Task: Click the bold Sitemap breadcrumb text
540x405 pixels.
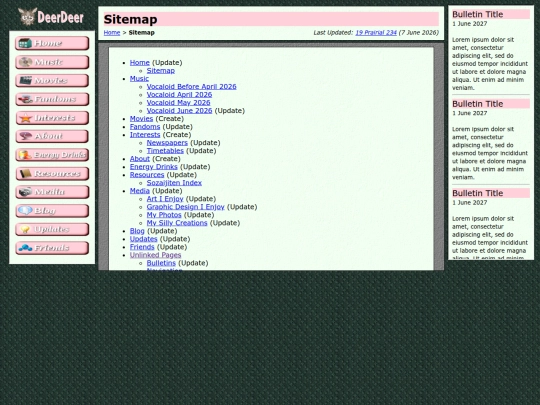Action: 142,33
